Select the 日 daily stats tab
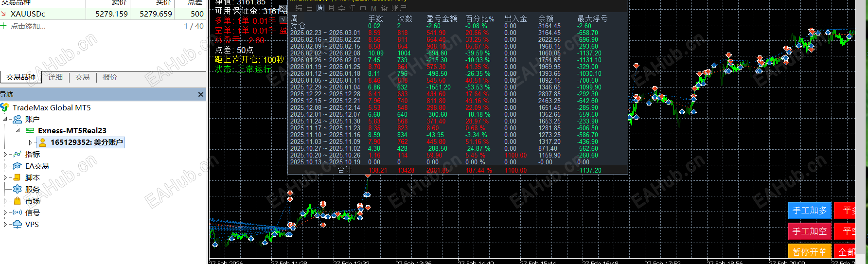The image size is (868, 264). click(309, 8)
